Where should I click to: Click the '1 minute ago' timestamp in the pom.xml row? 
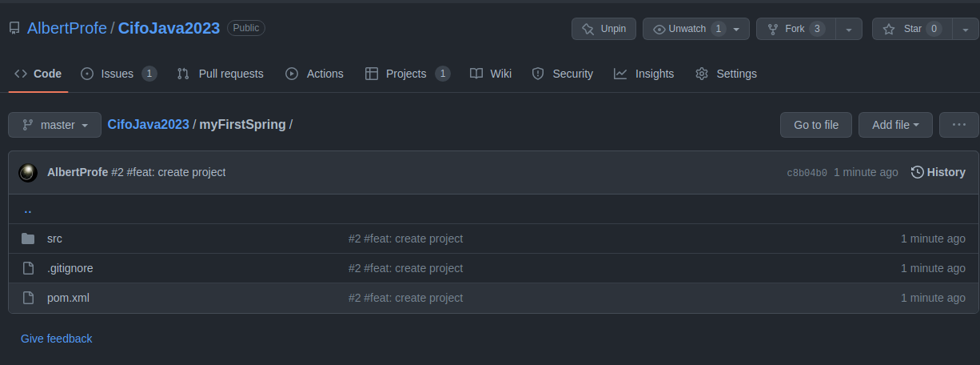pos(933,298)
